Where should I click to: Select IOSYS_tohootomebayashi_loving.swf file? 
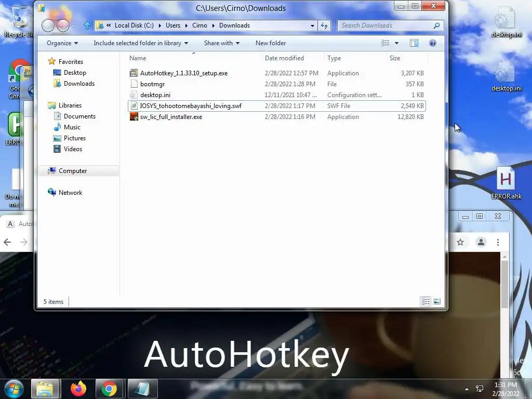point(276,105)
